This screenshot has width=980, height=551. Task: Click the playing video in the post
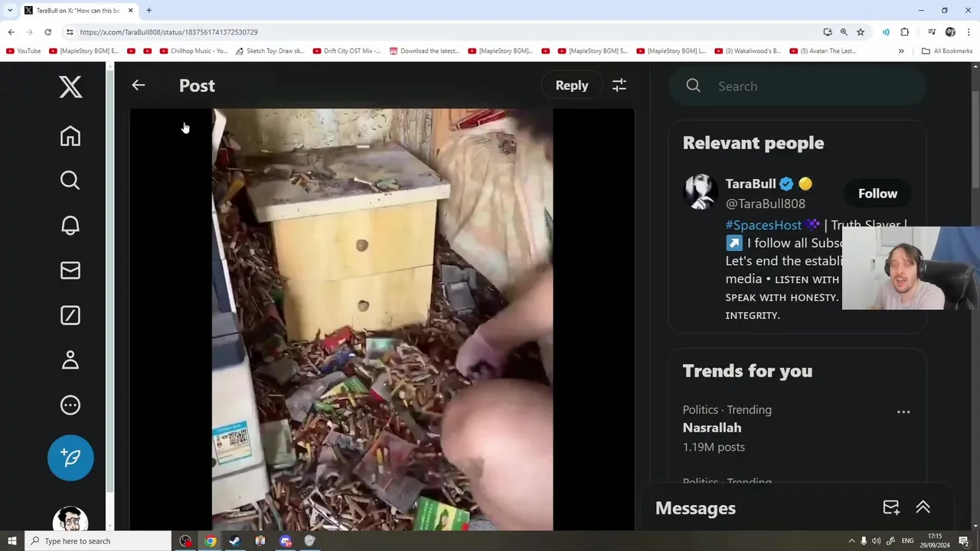[x=382, y=320]
